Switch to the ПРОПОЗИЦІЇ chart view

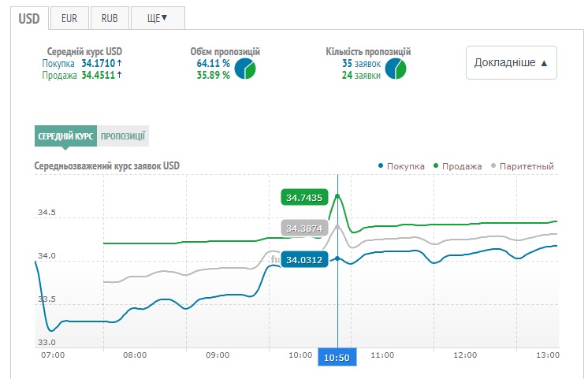(122, 136)
